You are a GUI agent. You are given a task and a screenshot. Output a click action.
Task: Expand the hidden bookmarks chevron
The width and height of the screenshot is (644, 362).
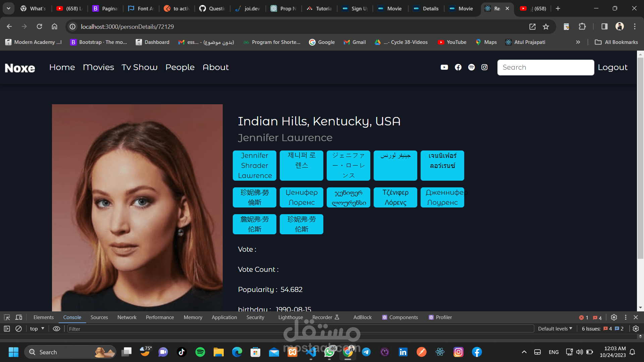click(578, 42)
